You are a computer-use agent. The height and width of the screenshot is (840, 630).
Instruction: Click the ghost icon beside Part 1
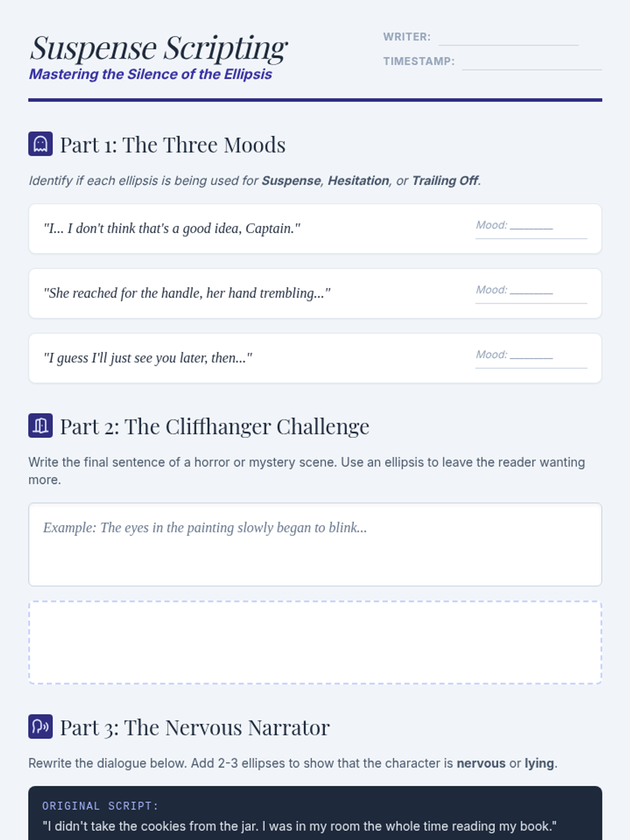(40, 144)
